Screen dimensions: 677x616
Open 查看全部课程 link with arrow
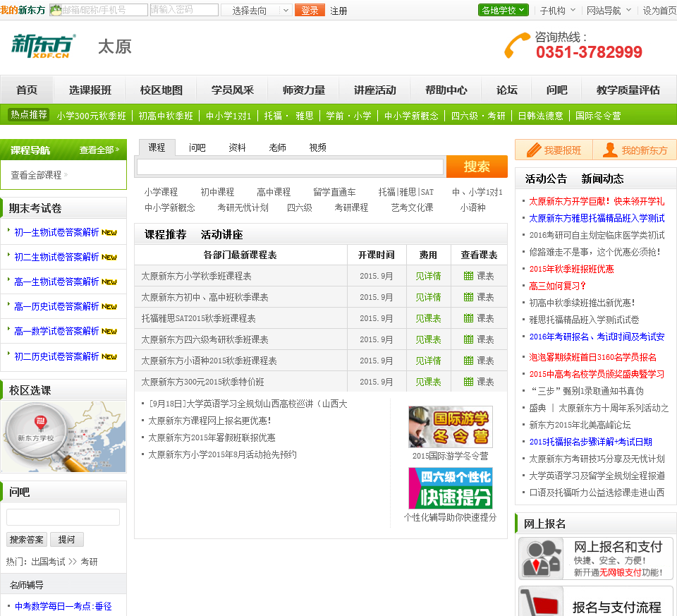39,175
